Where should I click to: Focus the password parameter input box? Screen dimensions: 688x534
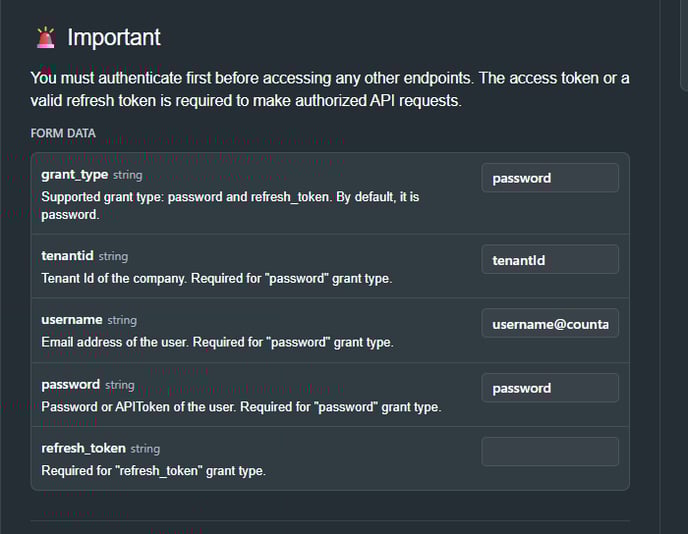point(550,388)
